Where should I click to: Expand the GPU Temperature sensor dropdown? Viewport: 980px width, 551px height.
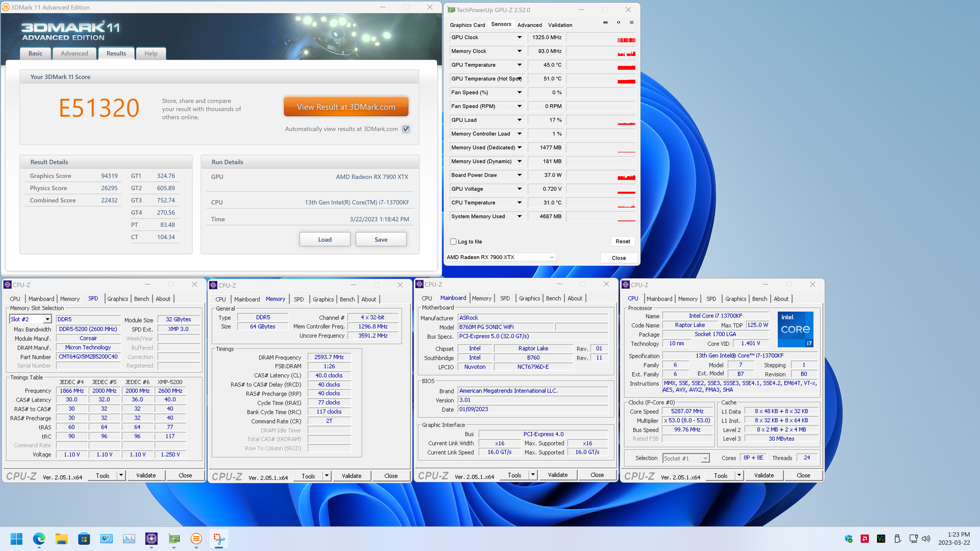[520, 65]
